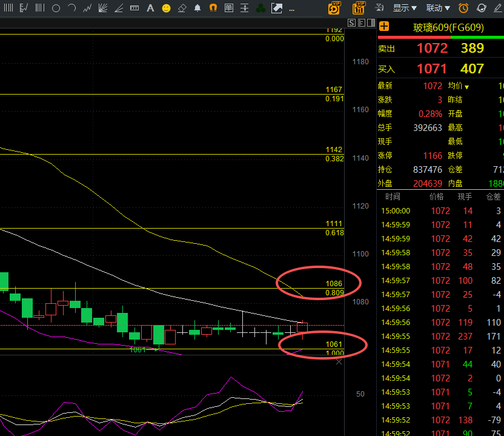Select the 15:00:00 trade row
Viewport: 504px width, 436px height.
point(440,211)
